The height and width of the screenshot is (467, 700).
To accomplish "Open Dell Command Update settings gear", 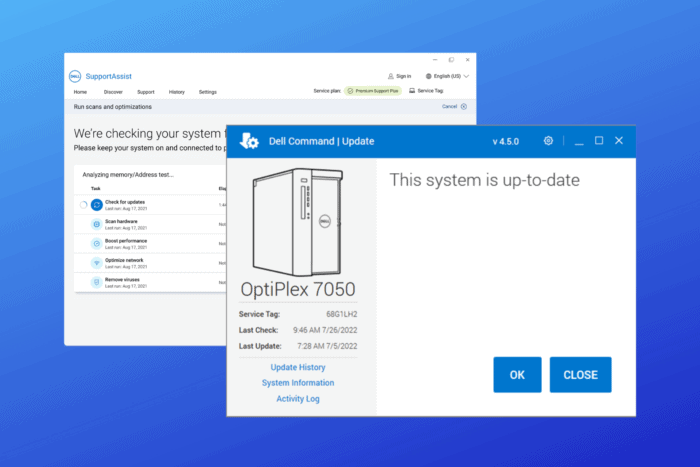I will (548, 141).
